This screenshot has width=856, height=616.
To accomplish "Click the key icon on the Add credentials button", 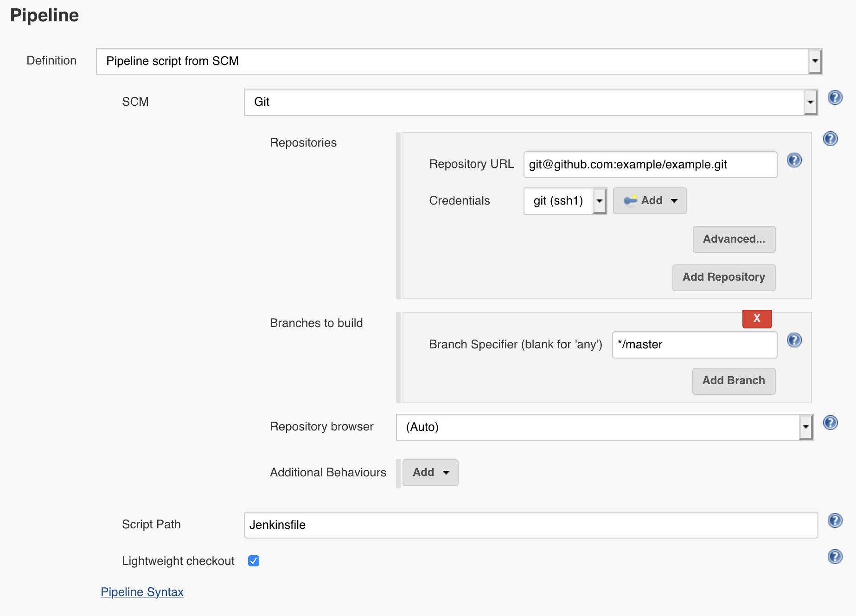I will pyautogui.click(x=631, y=200).
